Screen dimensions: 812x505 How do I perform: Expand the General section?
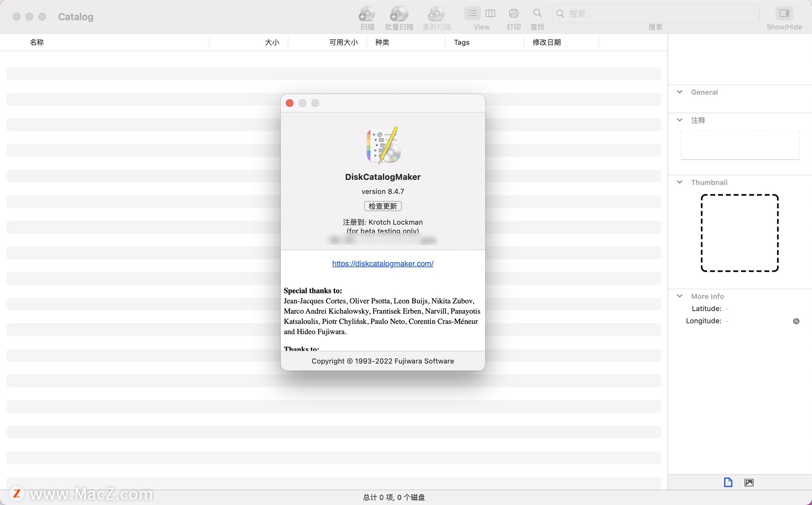coord(680,92)
